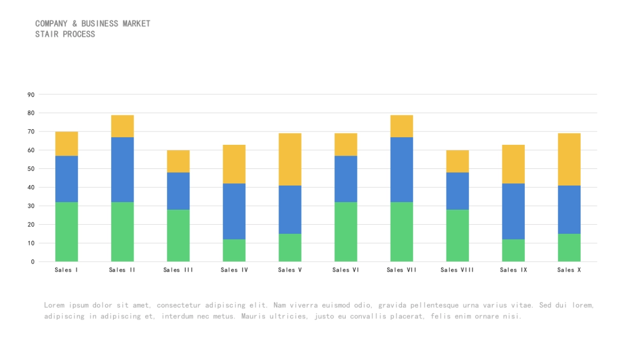The image size is (644, 362).
Task: Click the green segment of Sales I bar
Action: [67, 232]
